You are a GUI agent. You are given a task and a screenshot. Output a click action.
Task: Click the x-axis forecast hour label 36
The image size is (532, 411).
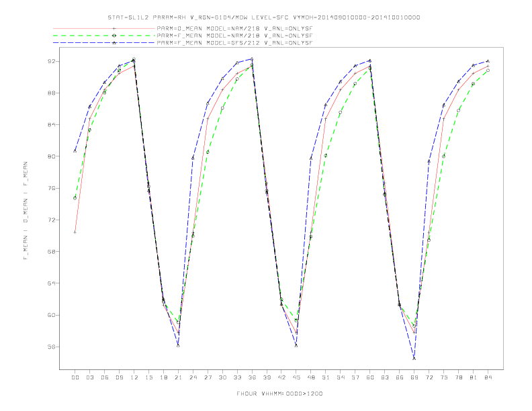252,377
